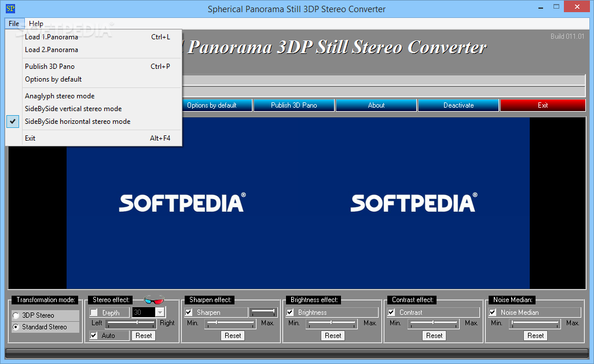Screen dimensions: 594x364
Task: Switch to Anaglyph stereo mode
Action: click(x=94, y=96)
